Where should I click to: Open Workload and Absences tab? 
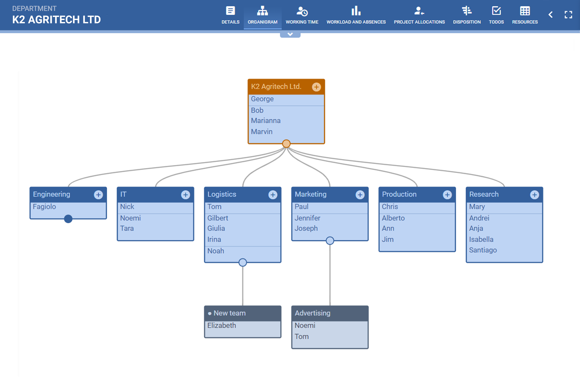[356, 15]
